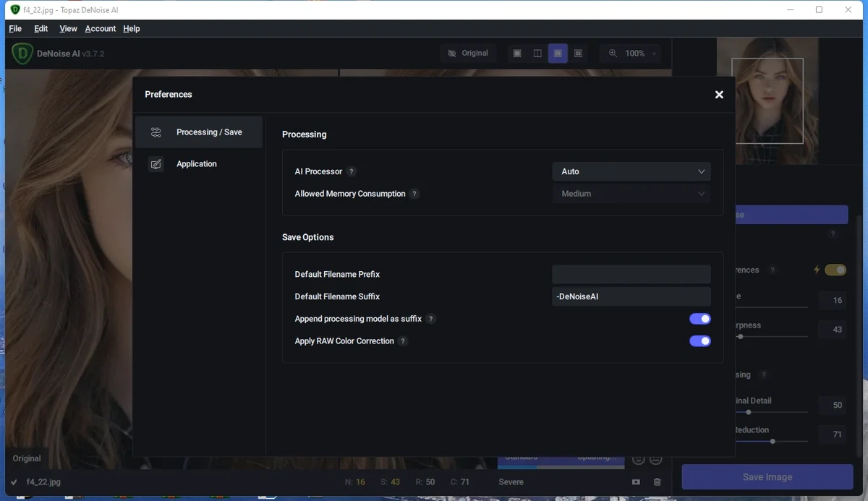Select the split view layout icon

(537, 53)
